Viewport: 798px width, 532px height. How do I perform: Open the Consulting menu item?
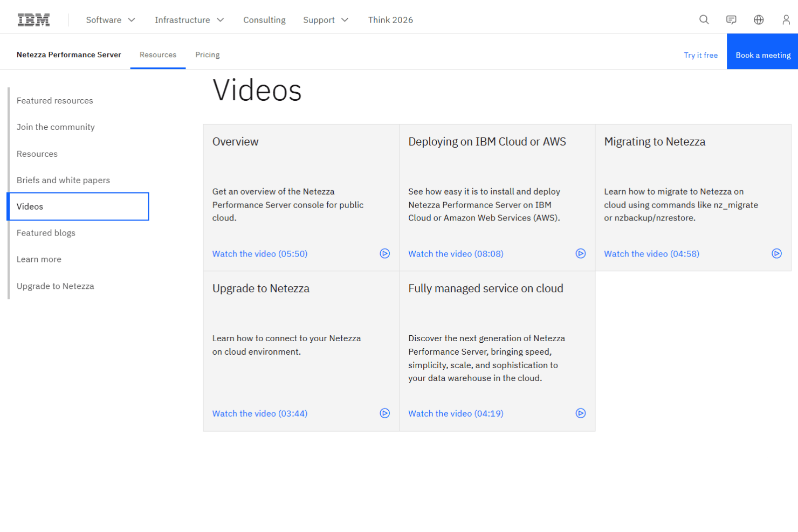pos(264,20)
